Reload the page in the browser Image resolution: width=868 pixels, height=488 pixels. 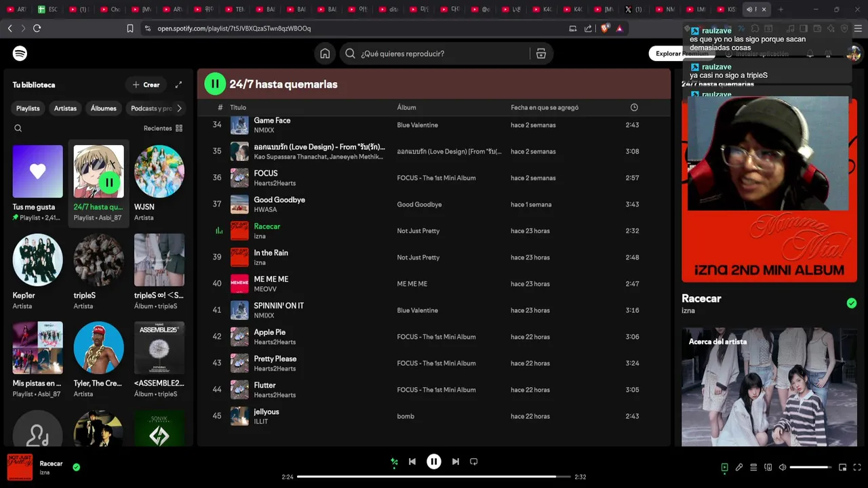point(37,28)
